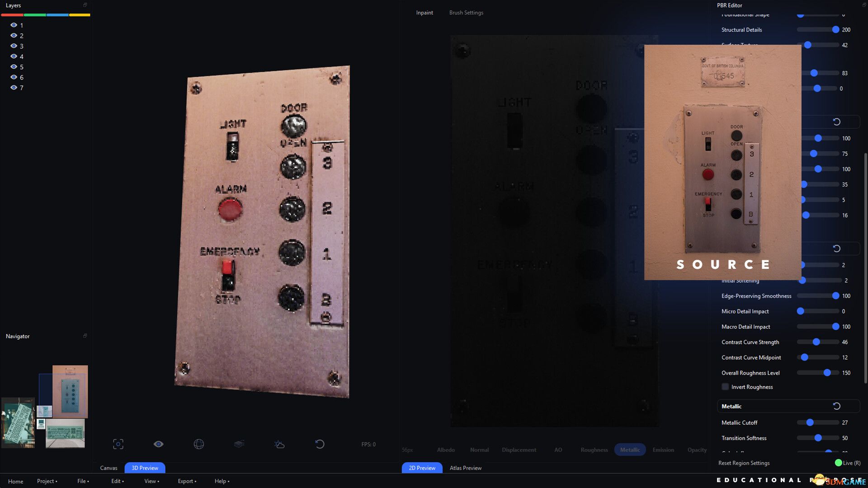Viewport: 868px width, 488px height.
Task: Toggle visibility of layer 7
Action: point(13,87)
